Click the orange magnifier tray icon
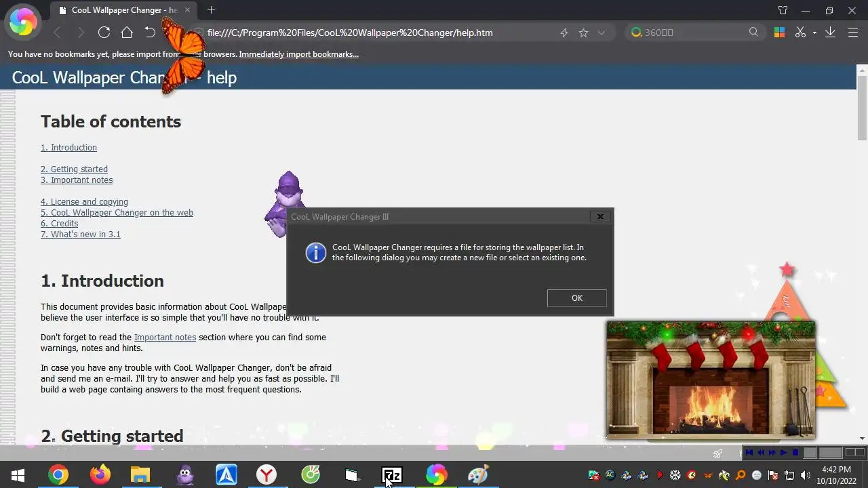The width and height of the screenshot is (868, 488). (x=741, y=475)
